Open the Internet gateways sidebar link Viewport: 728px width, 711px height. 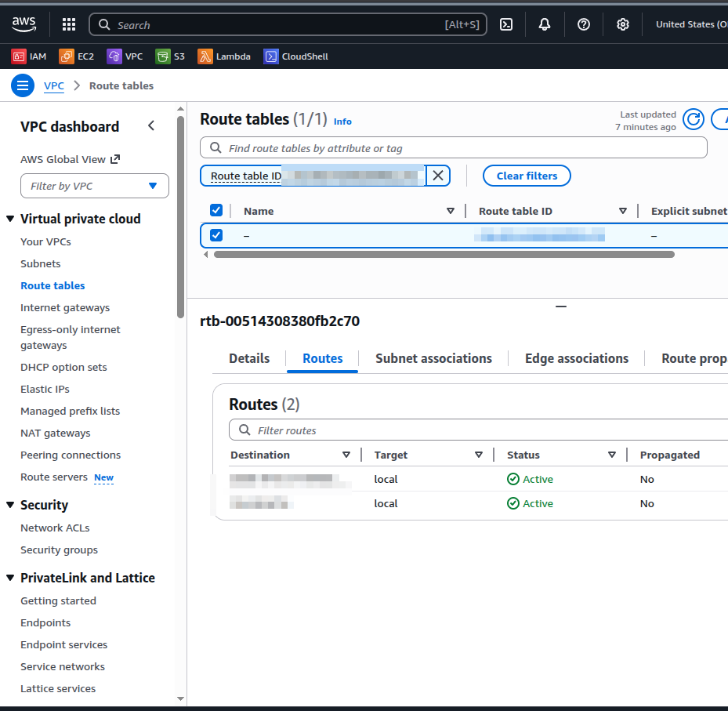pyautogui.click(x=65, y=307)
